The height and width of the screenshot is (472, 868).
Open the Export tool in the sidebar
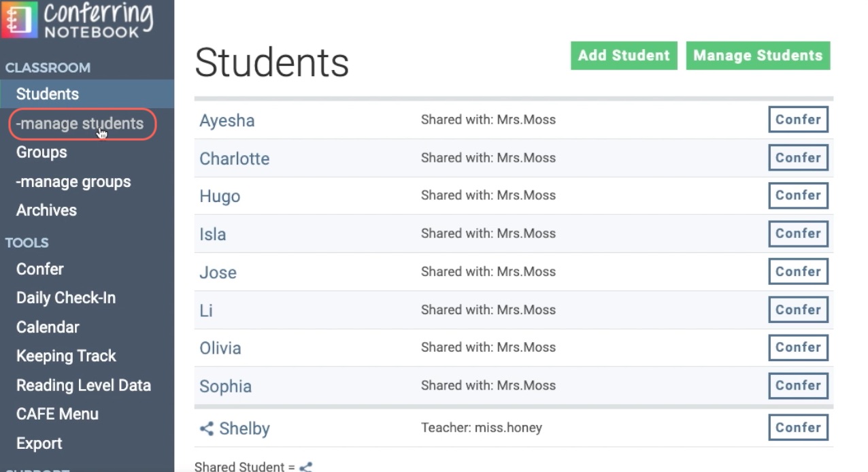tap(39, 443)
